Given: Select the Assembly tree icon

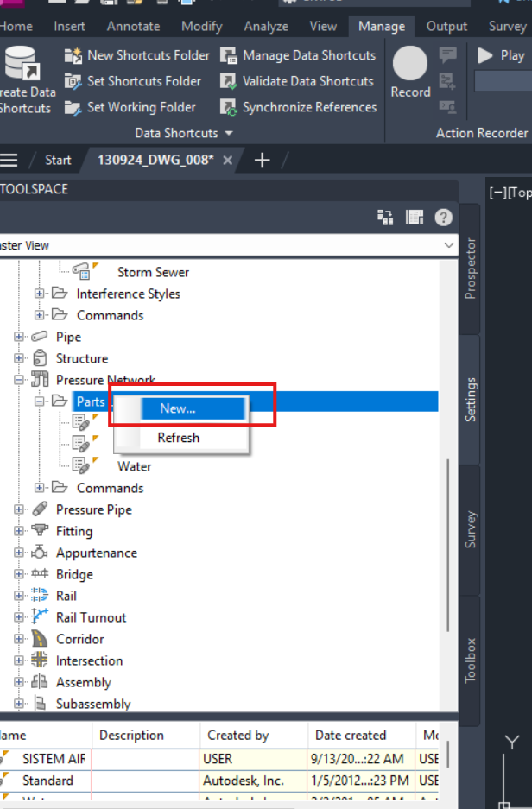Looking at the screenshot, I should click(x=40, y=682).
